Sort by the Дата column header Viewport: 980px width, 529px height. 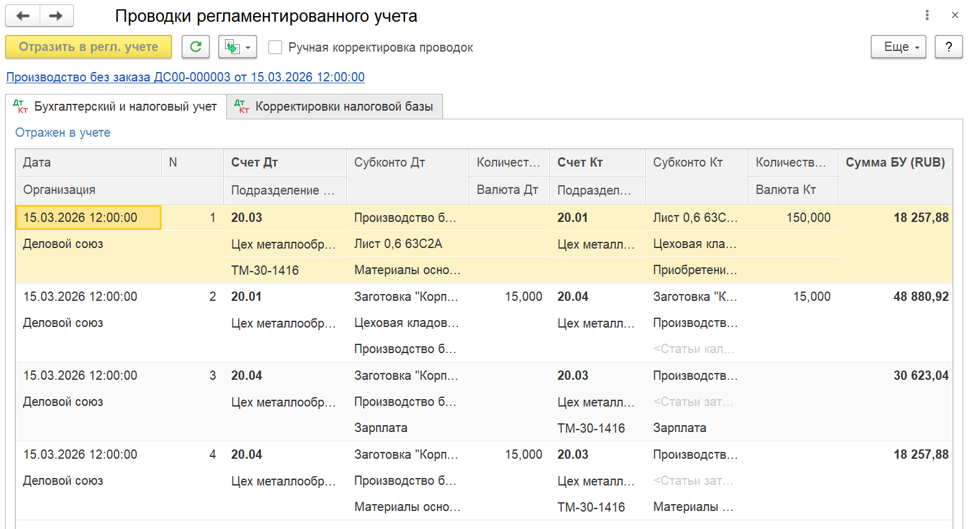point(88,162)
